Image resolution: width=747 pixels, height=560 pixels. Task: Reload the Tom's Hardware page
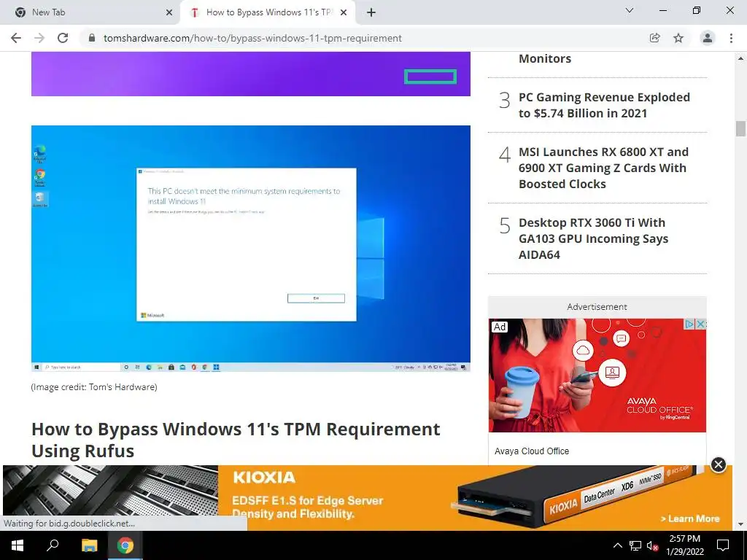(63, 38)
